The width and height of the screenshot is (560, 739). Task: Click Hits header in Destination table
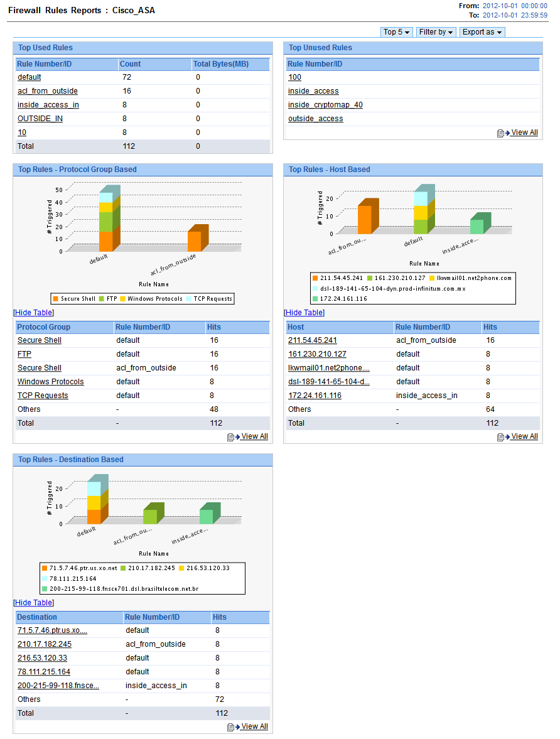coord(240,617)
